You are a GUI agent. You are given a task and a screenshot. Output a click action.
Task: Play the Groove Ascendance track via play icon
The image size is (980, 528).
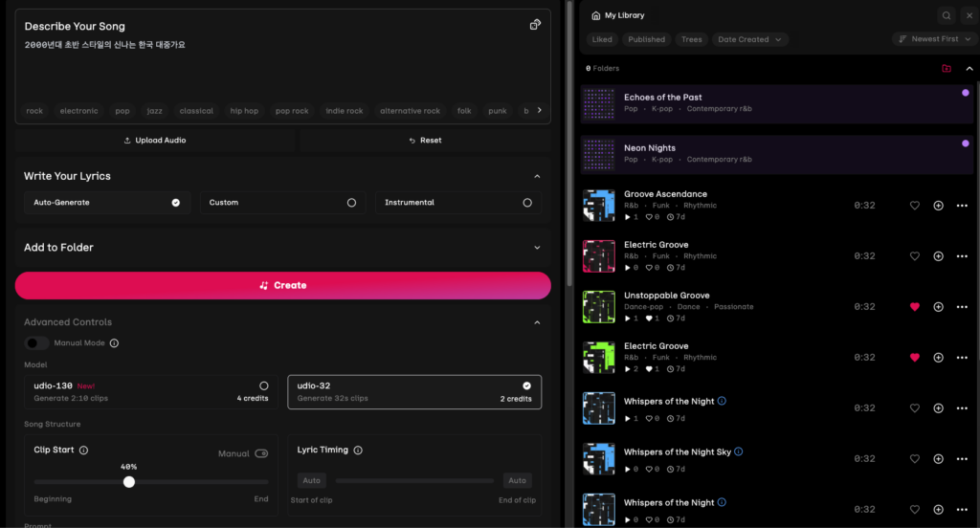pyautogui.click(x=628, y=217)
